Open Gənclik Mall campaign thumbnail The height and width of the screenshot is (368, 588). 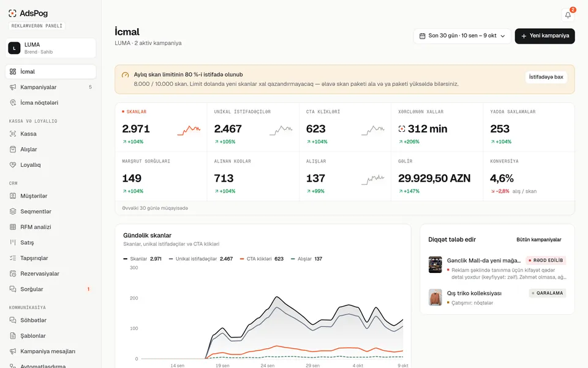(435, 265)
